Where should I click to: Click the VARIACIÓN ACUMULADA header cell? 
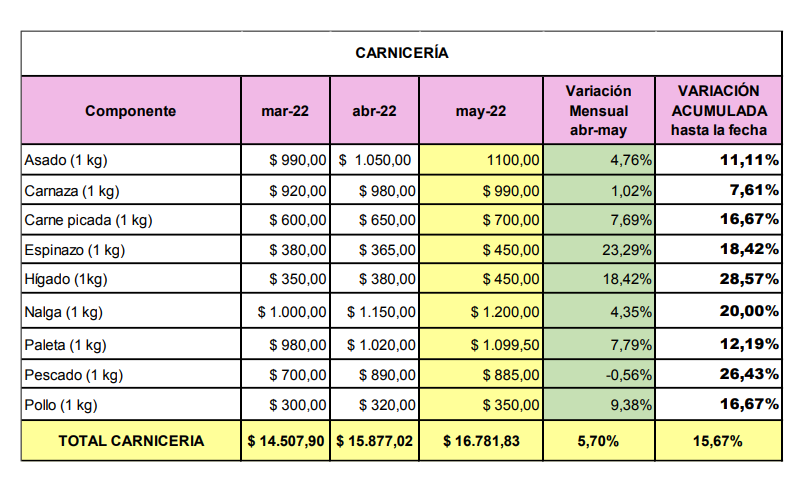[x=719, y=111]
